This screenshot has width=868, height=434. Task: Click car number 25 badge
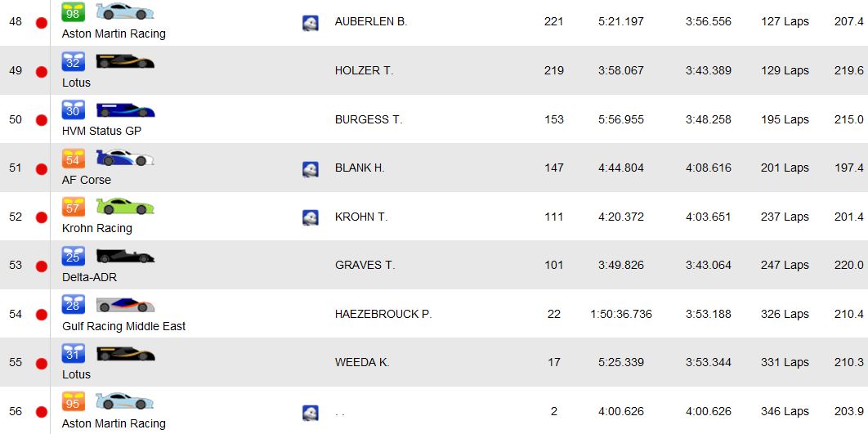point(74,256)
